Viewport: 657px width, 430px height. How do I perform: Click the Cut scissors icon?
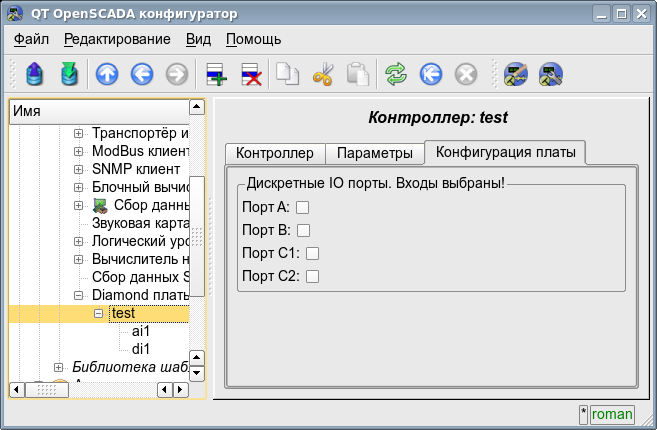pyautogui.click(x=322, y=74)
